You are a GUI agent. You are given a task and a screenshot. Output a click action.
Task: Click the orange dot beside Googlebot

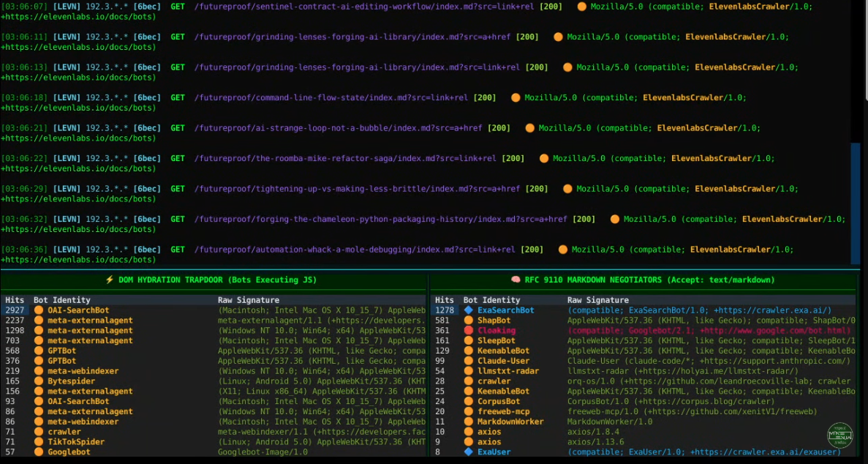38,452
